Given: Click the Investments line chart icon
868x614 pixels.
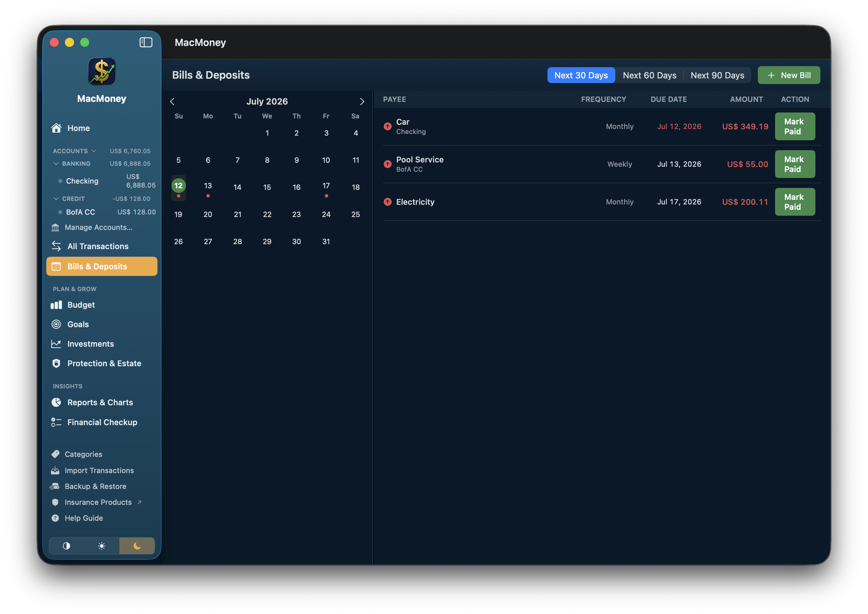Looking at the screenshot, I should click(56, 344).
